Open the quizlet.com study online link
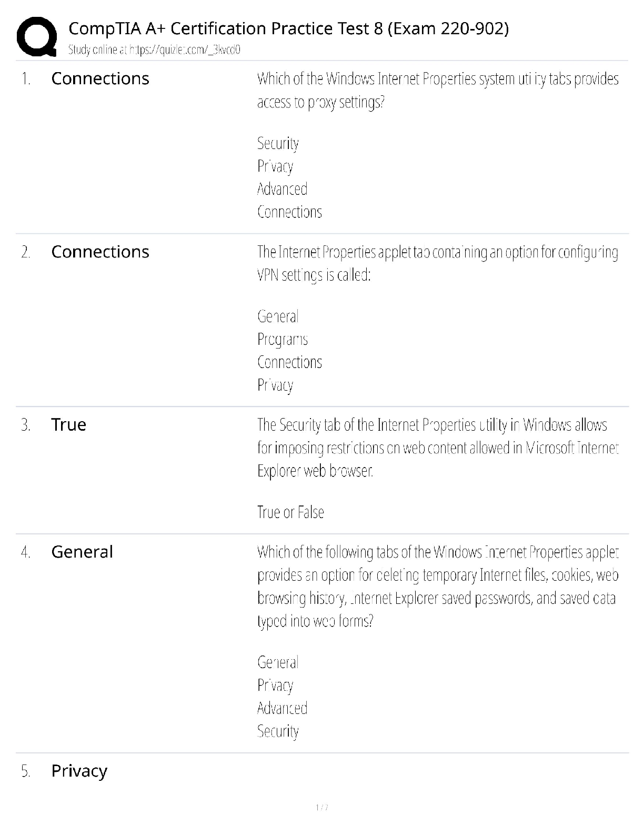The image size is (644, 834). coord(154,50)
